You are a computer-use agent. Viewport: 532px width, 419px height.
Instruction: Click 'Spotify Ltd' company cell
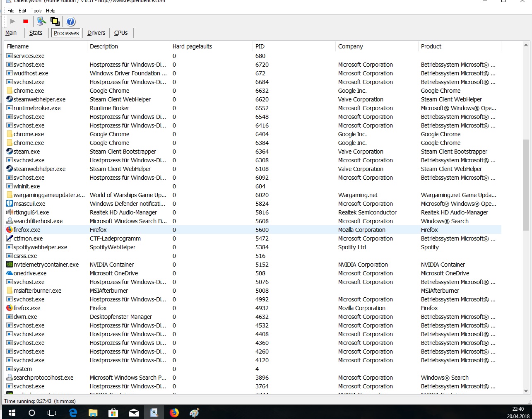click(352, 247)
